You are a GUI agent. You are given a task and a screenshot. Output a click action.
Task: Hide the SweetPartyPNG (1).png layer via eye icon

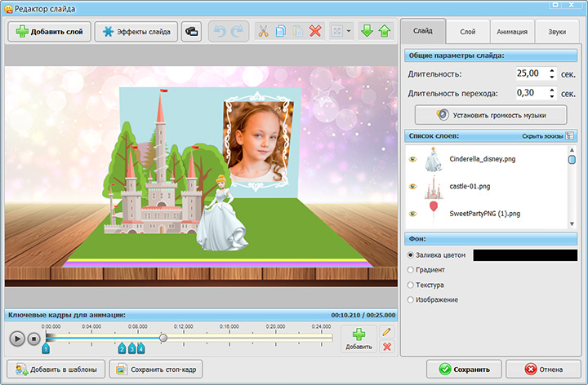tap(413, 214)
